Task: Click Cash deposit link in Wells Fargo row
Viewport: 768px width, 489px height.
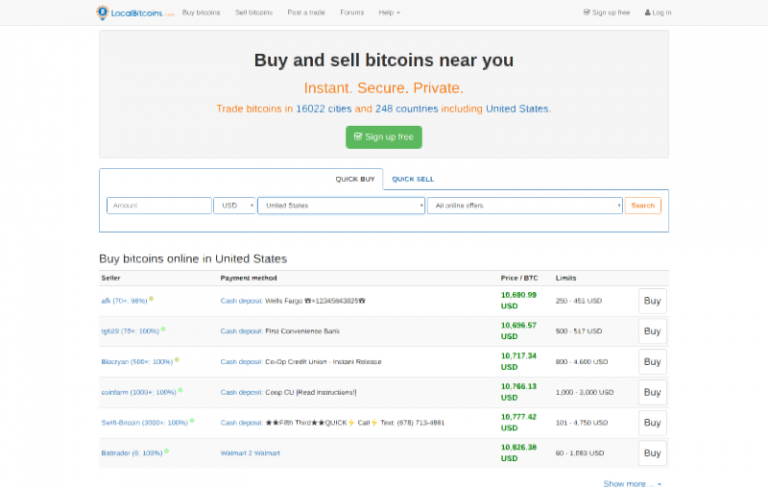Action: (x=241, y=301)
